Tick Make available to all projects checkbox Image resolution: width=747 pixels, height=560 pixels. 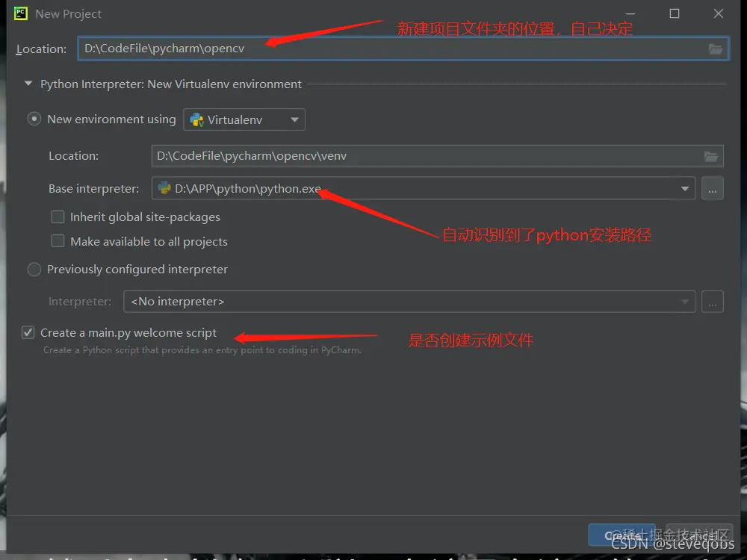[x=58, y=241]
